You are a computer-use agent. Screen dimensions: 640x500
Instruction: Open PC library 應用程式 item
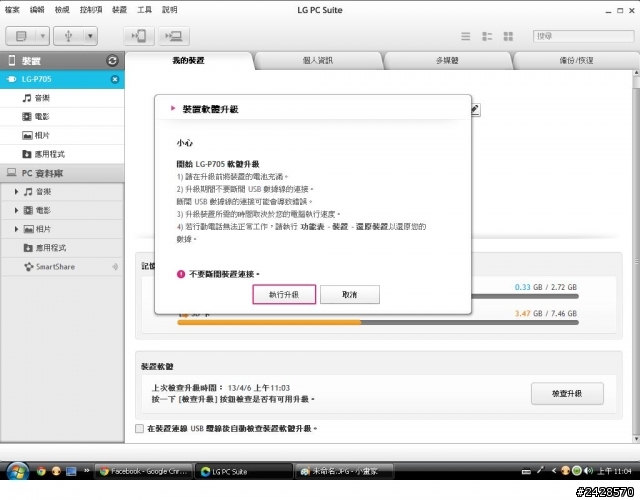tap(62, 248)
